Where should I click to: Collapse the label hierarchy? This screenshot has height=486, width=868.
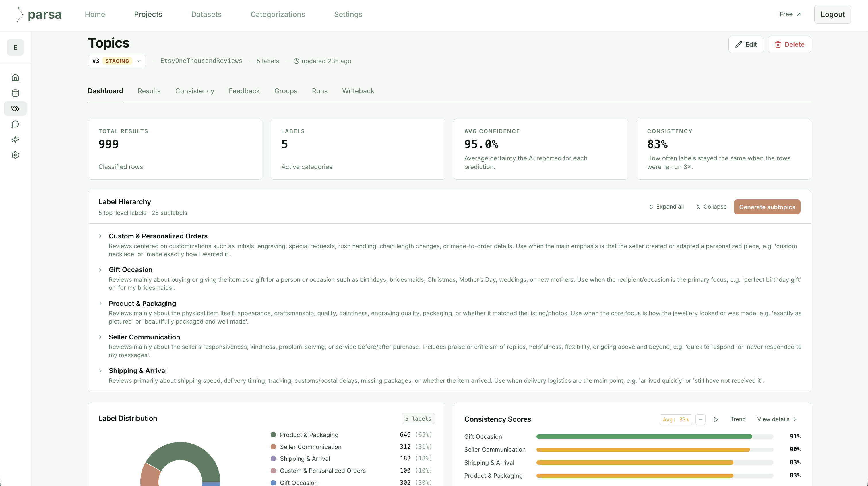pos(711,207)
